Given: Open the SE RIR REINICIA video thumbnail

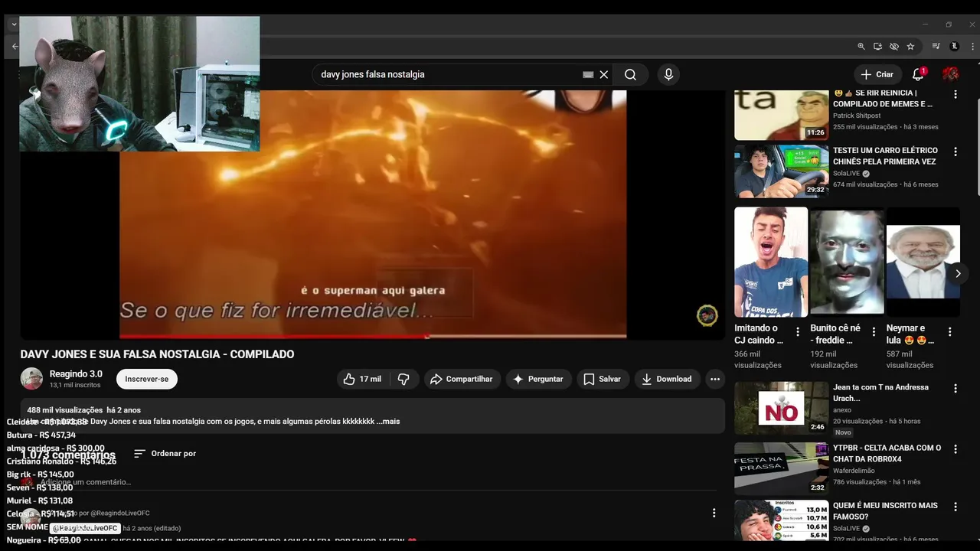Looking at the screenshot, I should (x=781, y=115).
